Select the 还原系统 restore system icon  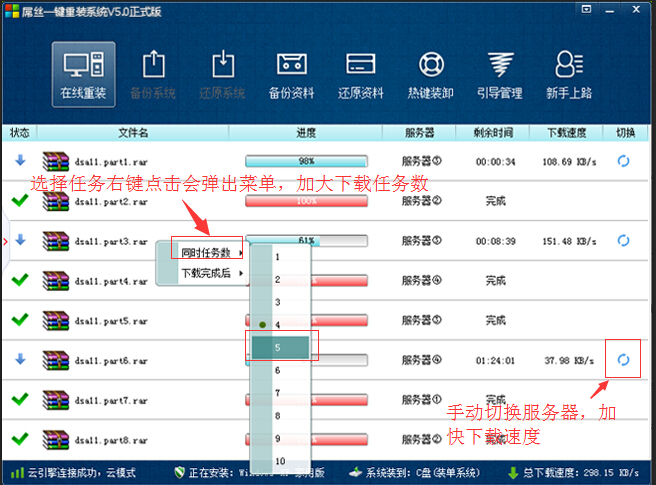click(222, 73)
